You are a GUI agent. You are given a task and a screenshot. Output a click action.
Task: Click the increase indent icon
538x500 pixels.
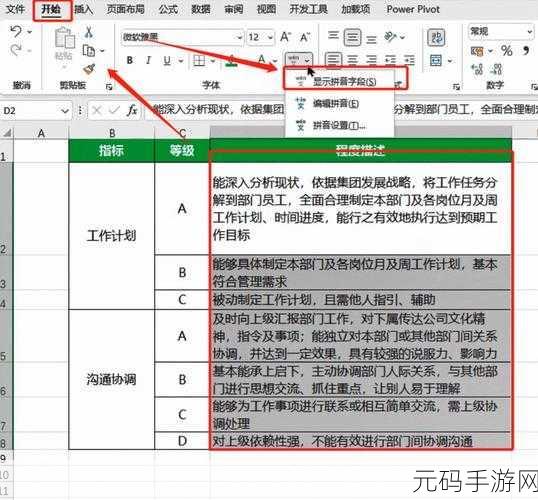pos(409,60)
